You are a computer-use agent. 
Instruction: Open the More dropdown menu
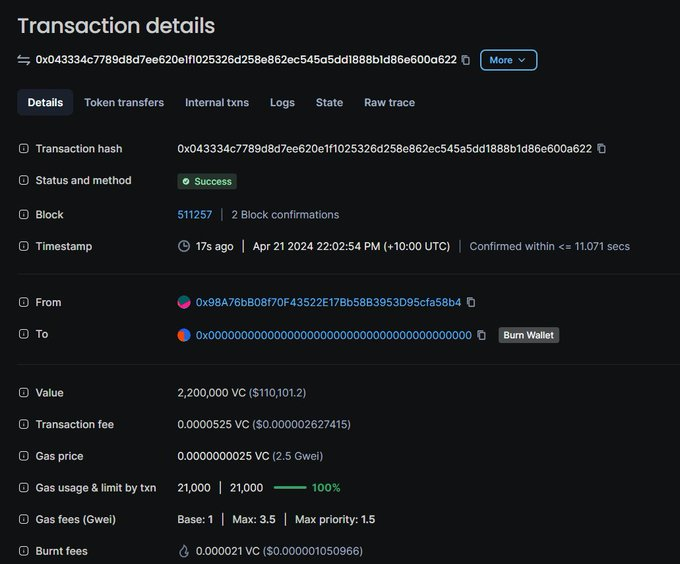(x=508, y=60)
